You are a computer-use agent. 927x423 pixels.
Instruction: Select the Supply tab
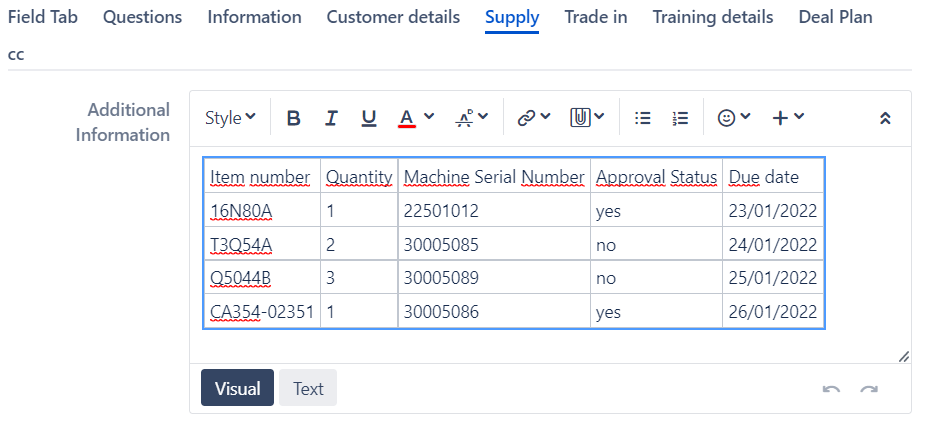point(512,18)
